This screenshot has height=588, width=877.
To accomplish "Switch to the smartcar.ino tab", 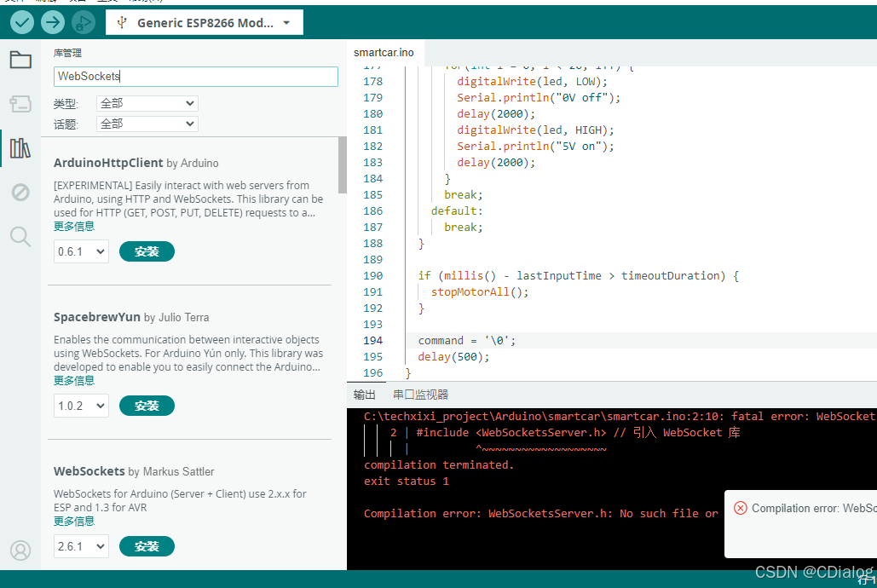I will click(384, 53).
